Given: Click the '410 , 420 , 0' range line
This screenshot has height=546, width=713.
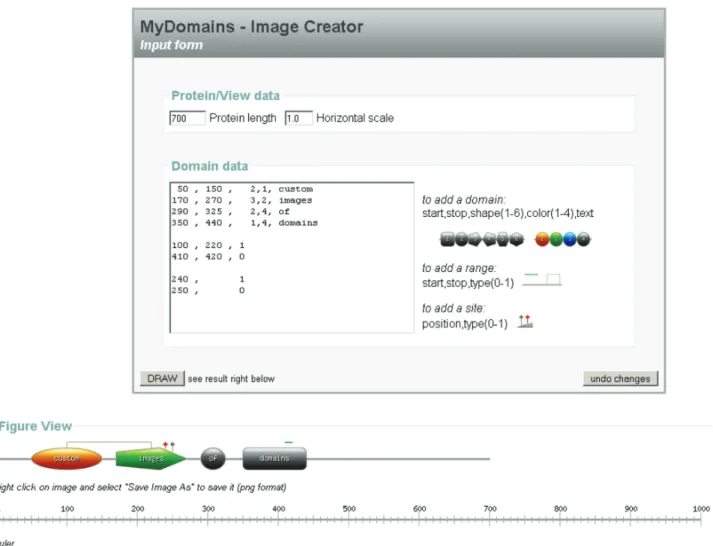Looking at the screenshot, I should 208,256.
